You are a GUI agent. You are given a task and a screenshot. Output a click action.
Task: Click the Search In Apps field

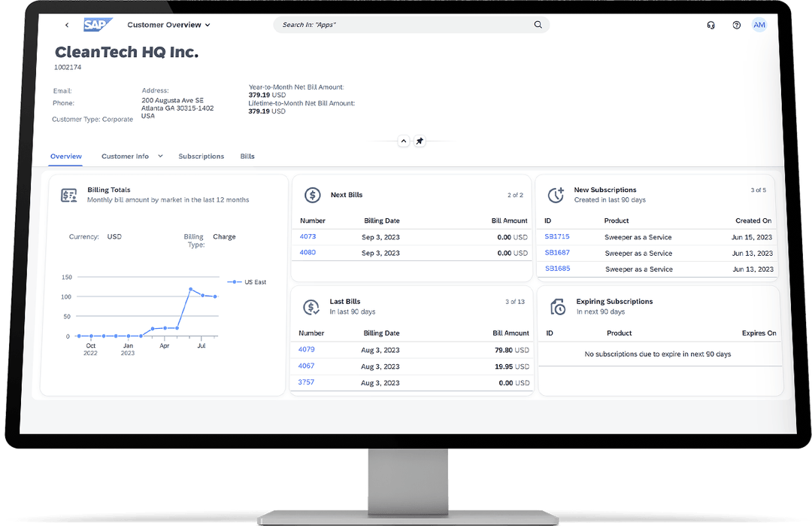click(406, 24)
